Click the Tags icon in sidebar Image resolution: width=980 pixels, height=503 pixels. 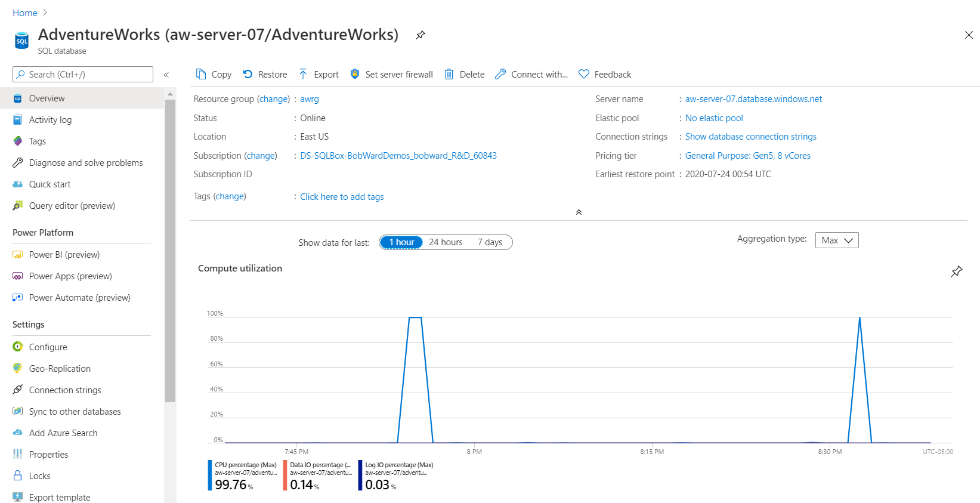coord(18,141)
